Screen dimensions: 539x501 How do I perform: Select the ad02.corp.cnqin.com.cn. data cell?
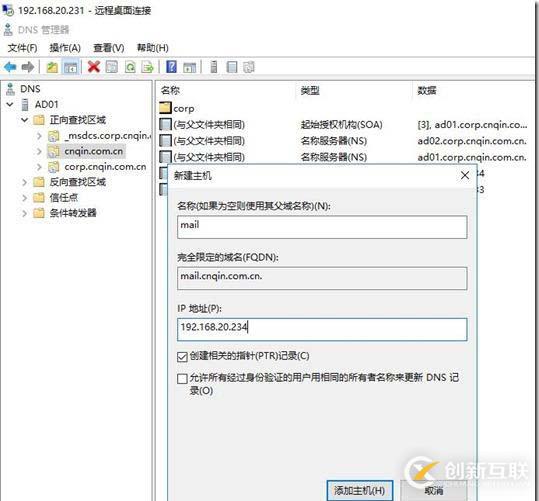pyautogui.click(x=472, y=141)
